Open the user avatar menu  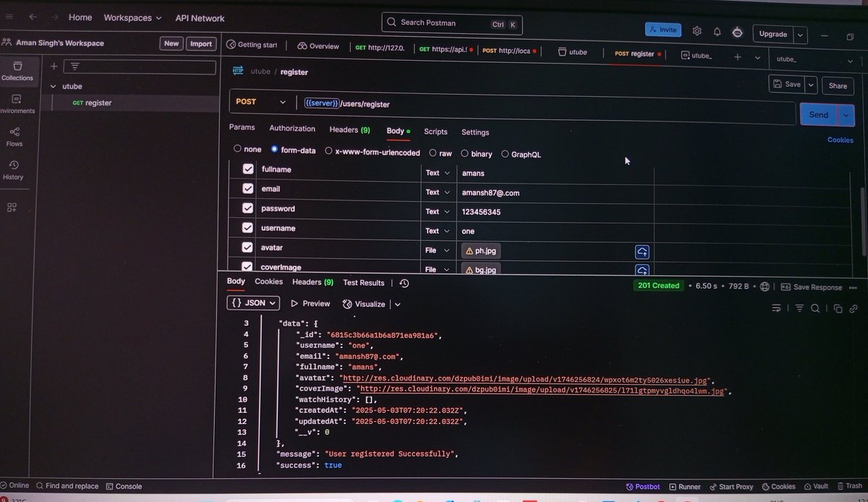click(x=737, y=33)
